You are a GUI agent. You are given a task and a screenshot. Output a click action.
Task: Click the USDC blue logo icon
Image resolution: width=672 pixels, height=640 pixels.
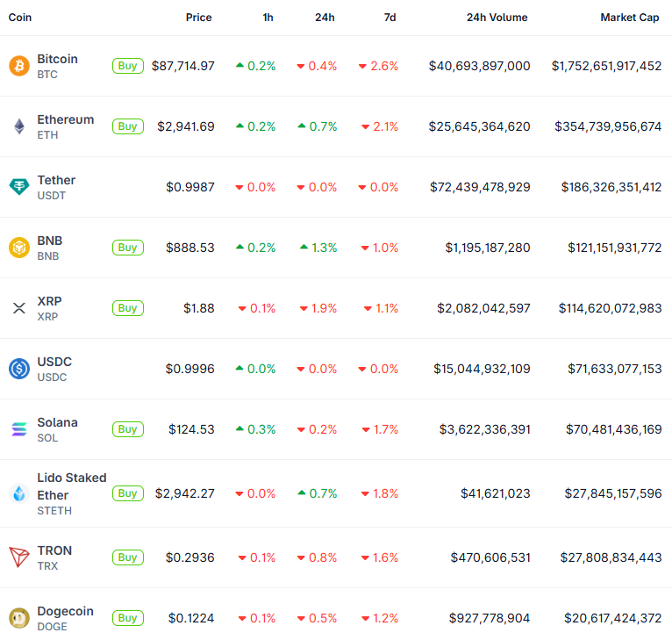(x=18, y=369)
